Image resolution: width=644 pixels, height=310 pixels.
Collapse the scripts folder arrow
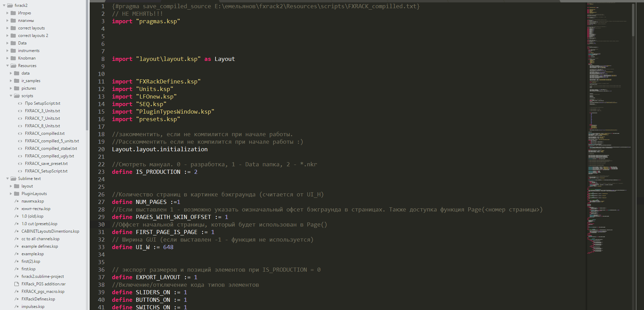pyautogui.click(x=11, y=96)
